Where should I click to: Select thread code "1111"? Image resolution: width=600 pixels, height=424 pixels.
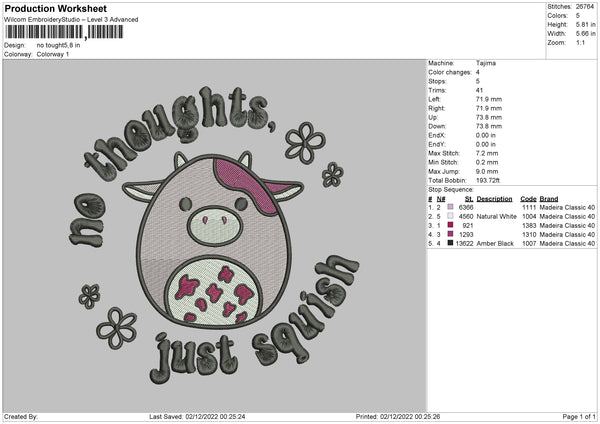tap(529, 207)
